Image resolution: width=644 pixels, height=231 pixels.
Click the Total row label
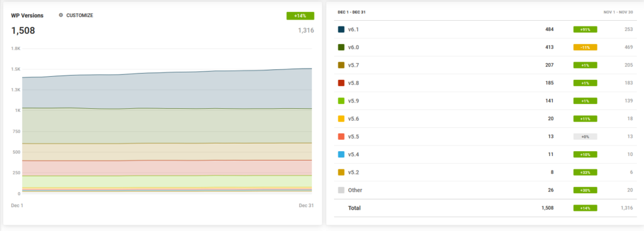click(x=354, y=208)
